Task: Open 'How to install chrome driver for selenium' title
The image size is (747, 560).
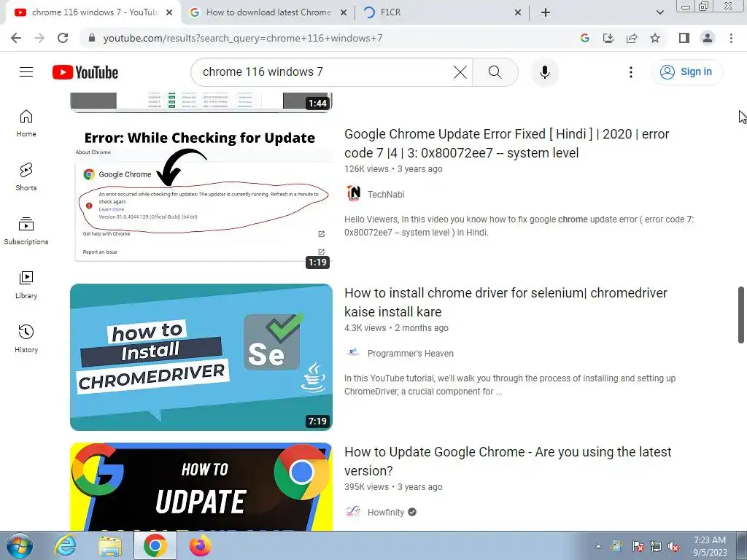Action: pyautogui.click(x=506, y=303)
